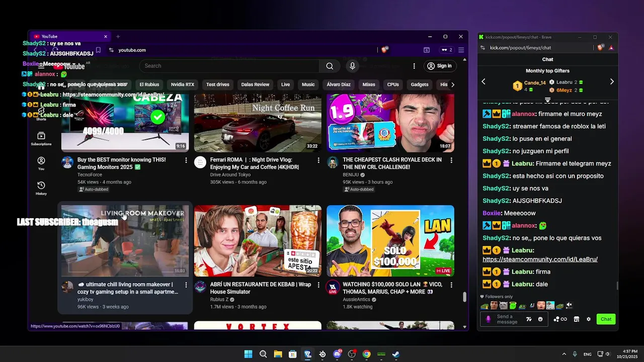644x362 pixels.
Task: Bookmark the page in Brave address bar
Action: 98,50
